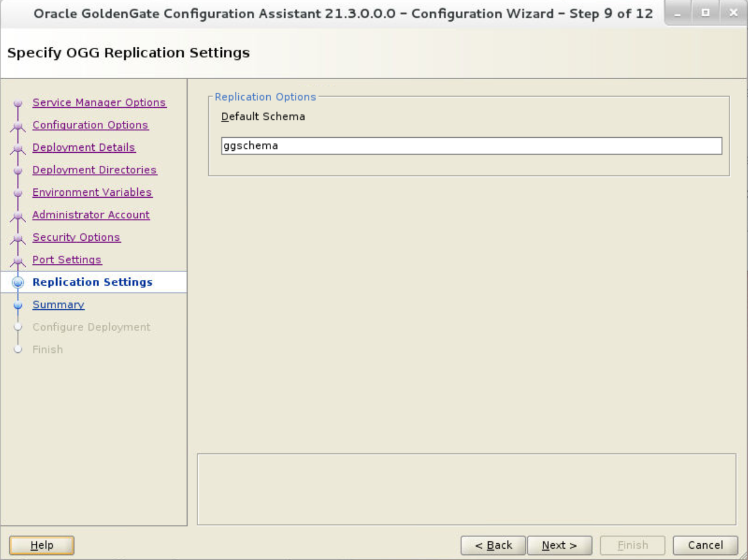The image size is (748, 560).
Task: Open the Service Manager Options step
Action: 99,102
